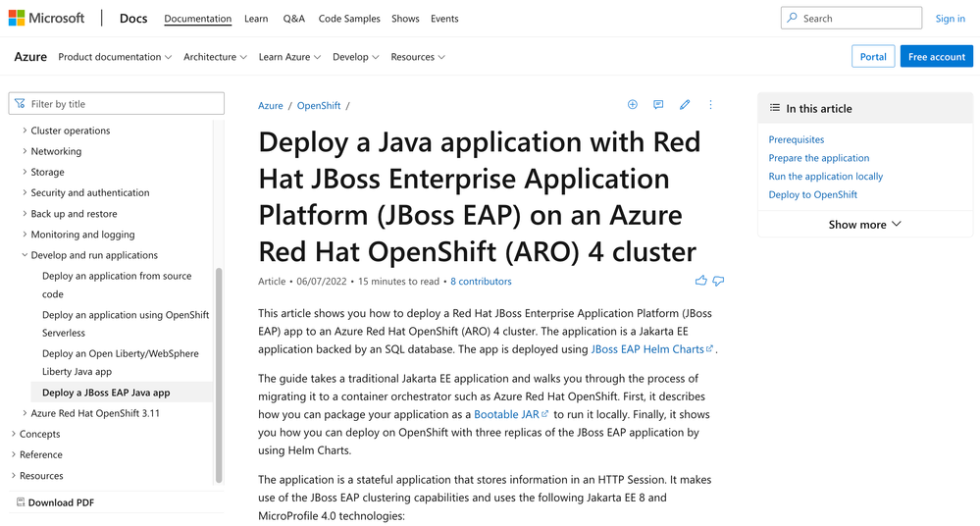
Task: Click the Free account button
Action: tap(936, 56)
